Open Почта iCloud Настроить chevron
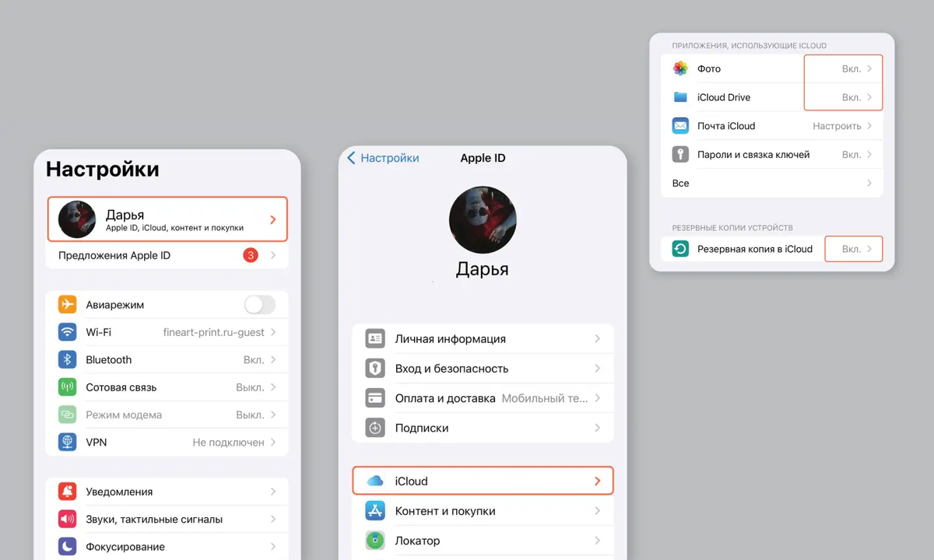 869,126
